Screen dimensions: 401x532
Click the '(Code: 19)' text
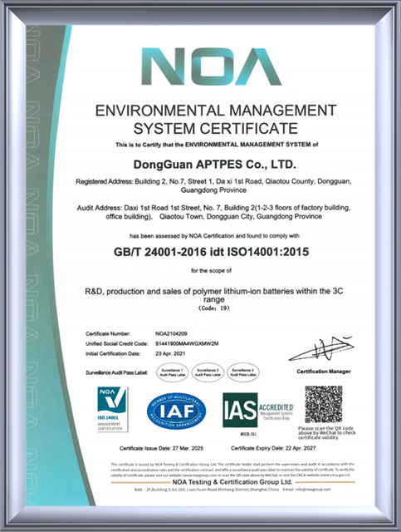214,308
